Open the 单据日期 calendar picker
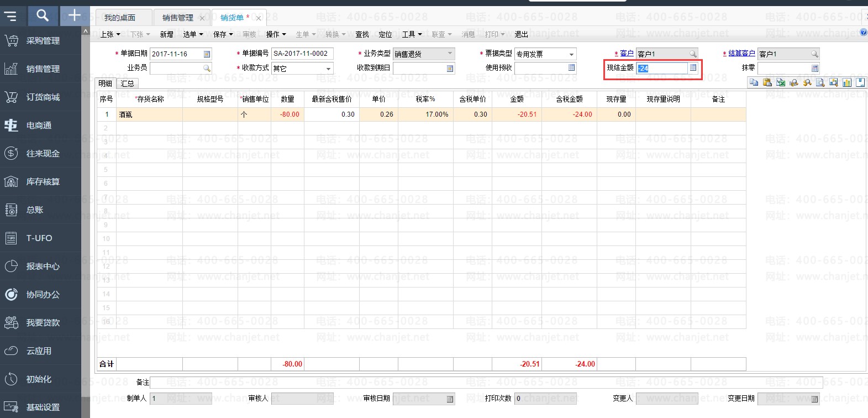This screenshot has width=868, height=418. point(207,54)
